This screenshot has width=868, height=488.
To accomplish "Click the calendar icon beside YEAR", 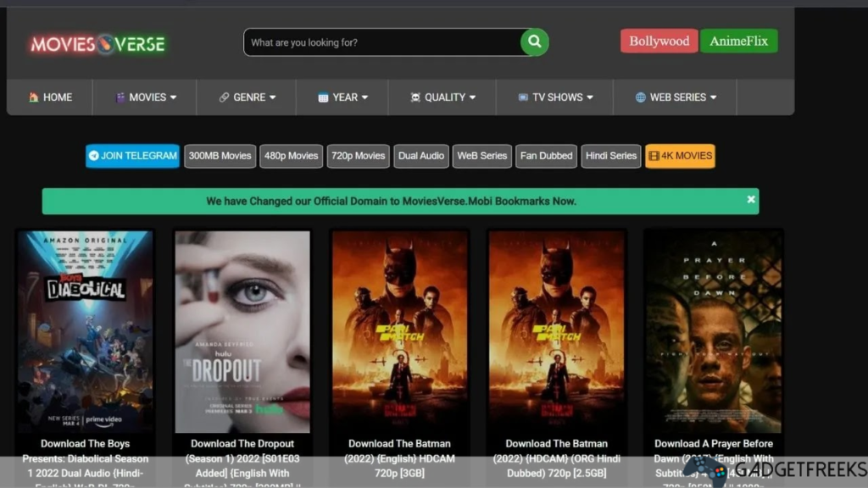I will pos(324,97).
